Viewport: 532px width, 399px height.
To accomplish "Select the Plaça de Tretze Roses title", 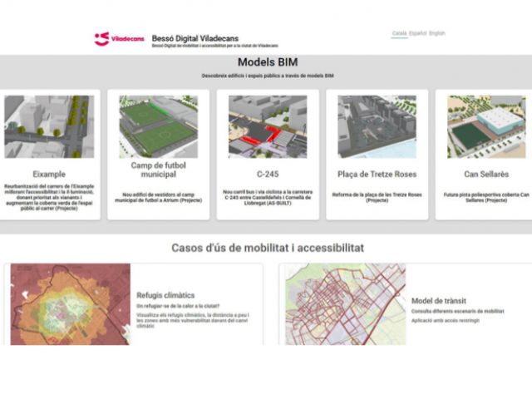I will 377,174.
